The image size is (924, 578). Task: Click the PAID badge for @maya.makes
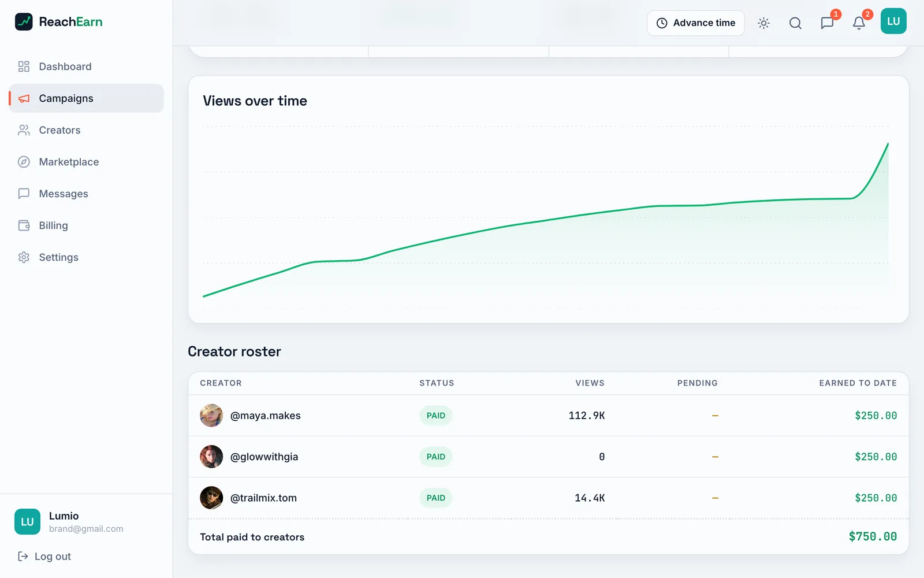[436, 416]
